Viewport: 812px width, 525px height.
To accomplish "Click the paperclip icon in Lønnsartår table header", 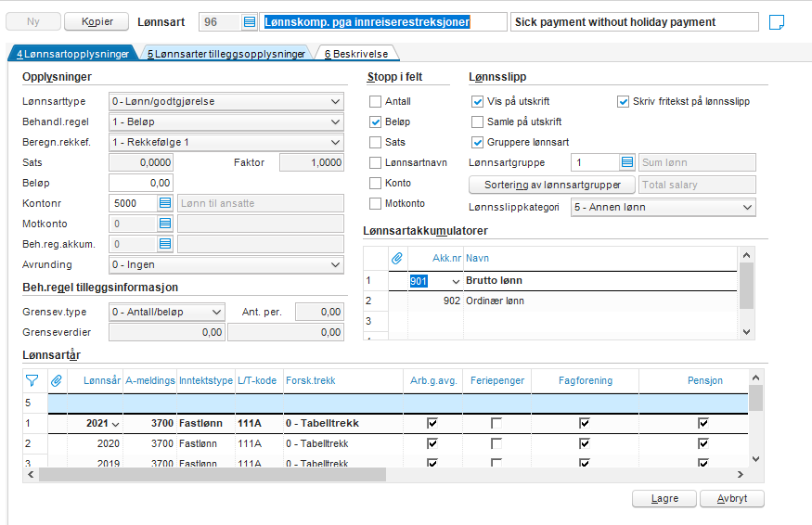I will [57, 380].
